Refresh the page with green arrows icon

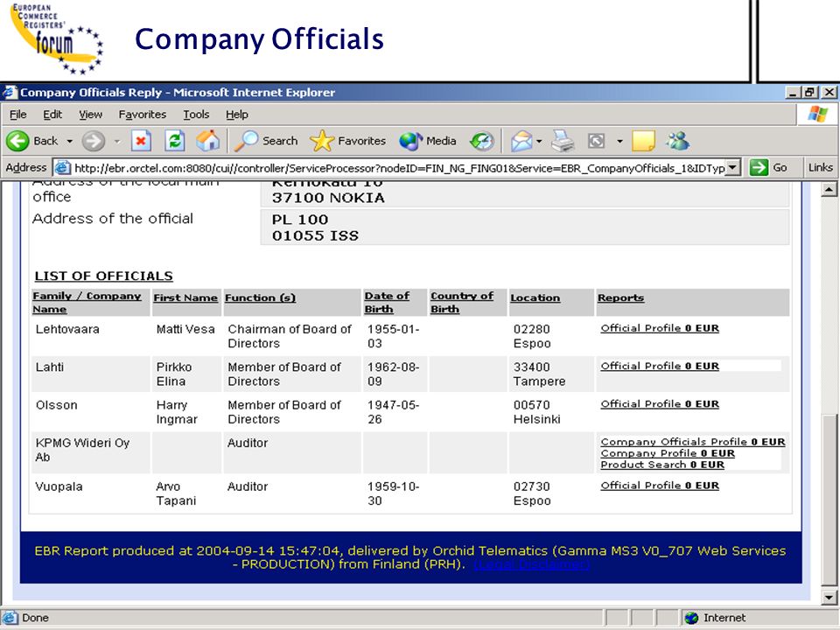tap(175, 141)
